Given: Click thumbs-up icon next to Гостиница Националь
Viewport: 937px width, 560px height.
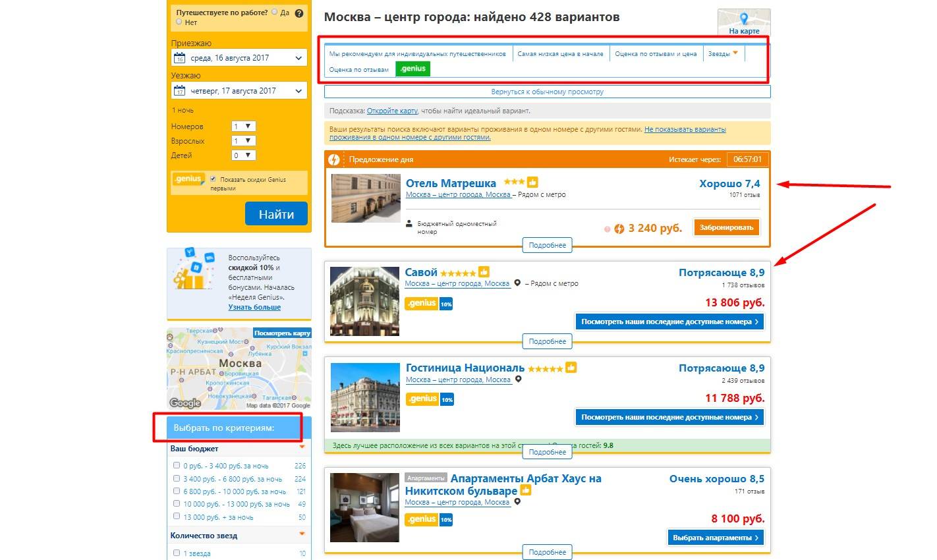Looking at the screenshot, I should [x=571, y=368].
